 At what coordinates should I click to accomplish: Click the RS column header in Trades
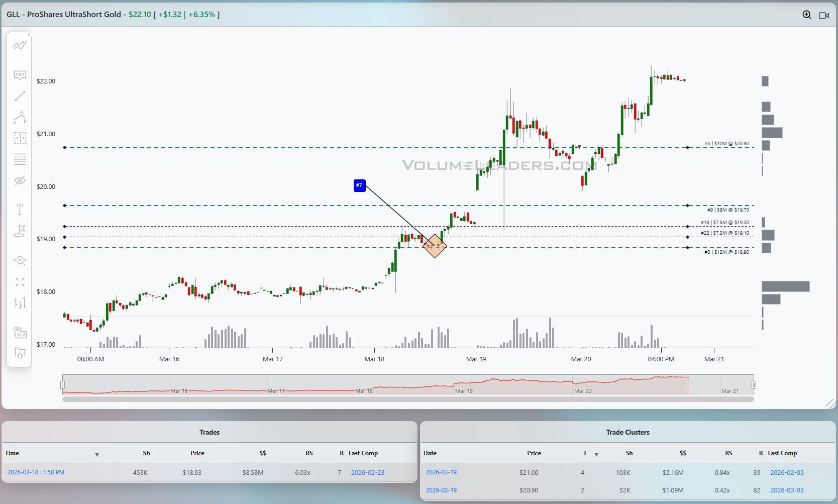[309, 453]
